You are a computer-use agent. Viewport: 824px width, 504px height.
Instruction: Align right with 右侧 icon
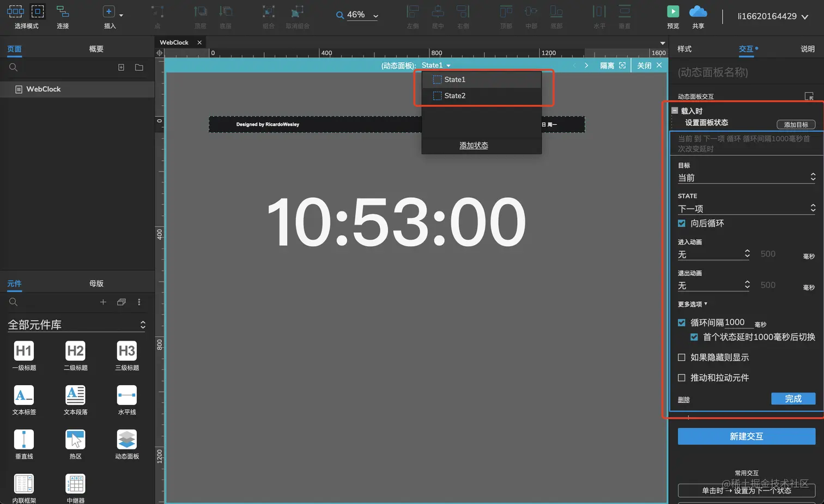[463, 11]
